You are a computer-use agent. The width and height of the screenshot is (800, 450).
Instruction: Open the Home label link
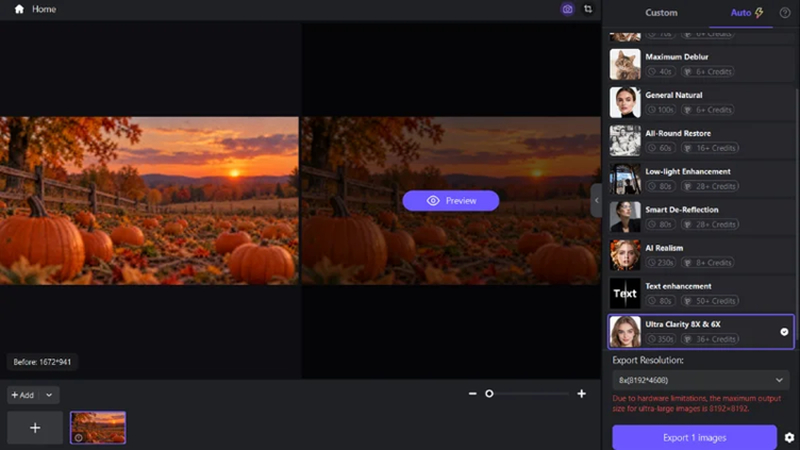(x=44, y=9)
